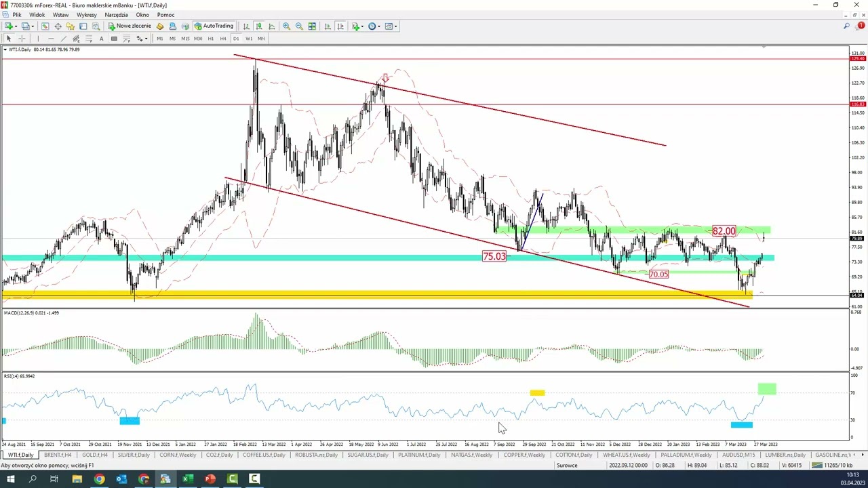Open the indicators list dropdown
This screenshot has width=868, height=488.
(357, 26)
